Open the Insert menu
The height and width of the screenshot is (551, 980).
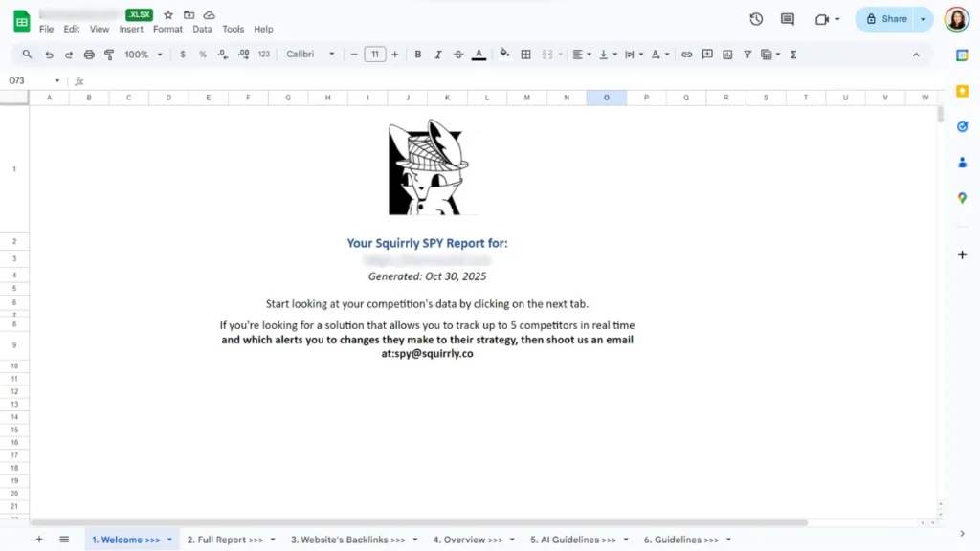pos(131,30)
